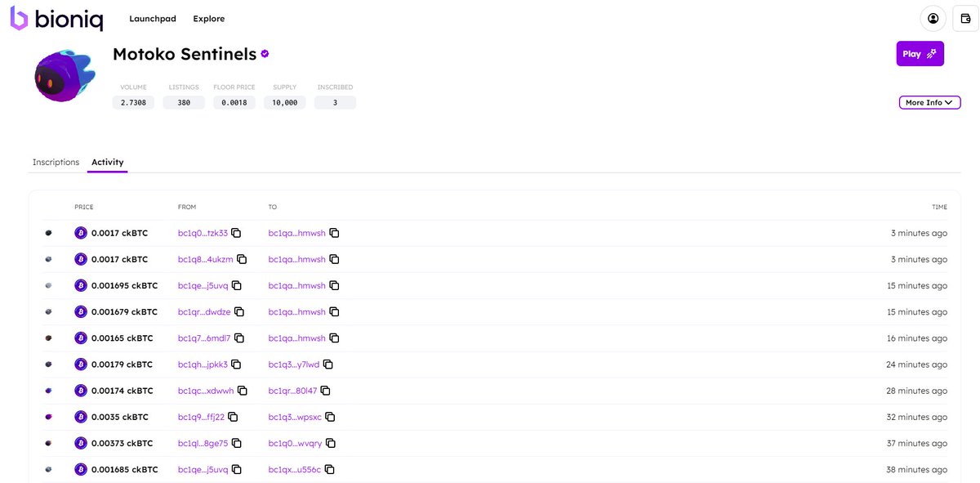Image resolution: width=980 pixels, height=483 pixels.
Task: Copy the bc1q0...wvqry to address
Action: 330,442
